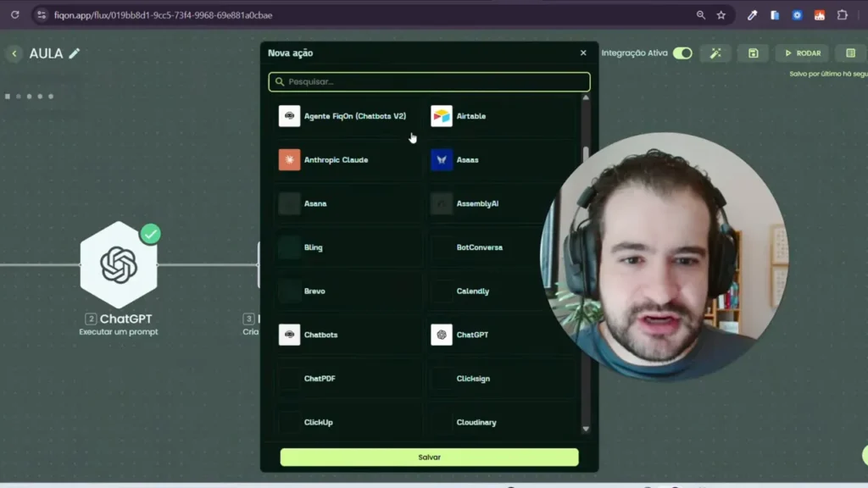Go back using the left chevron
Viewport: 868px width, 488px height.
click(14, 53)
